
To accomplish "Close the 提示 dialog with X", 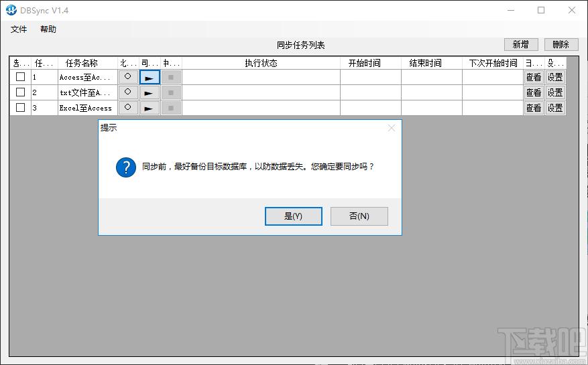I will pos(392,128).
